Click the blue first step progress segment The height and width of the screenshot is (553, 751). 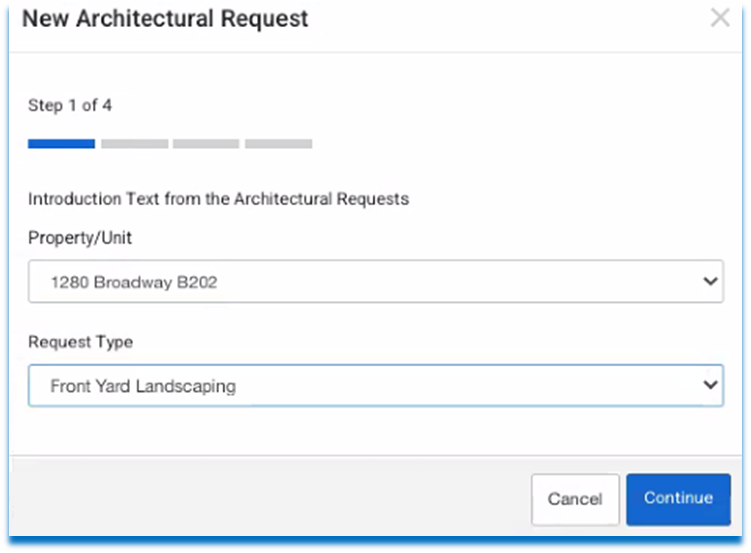click(61, 144)
